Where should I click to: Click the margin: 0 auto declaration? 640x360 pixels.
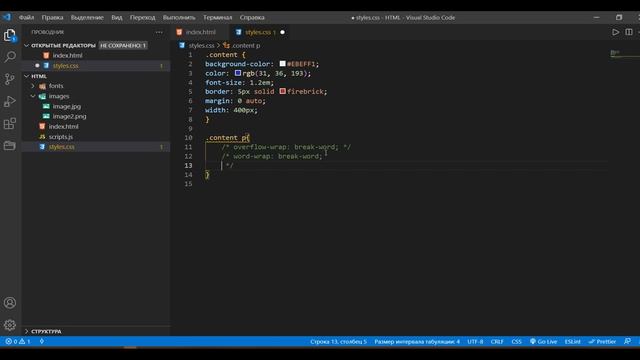pos(236,101)
